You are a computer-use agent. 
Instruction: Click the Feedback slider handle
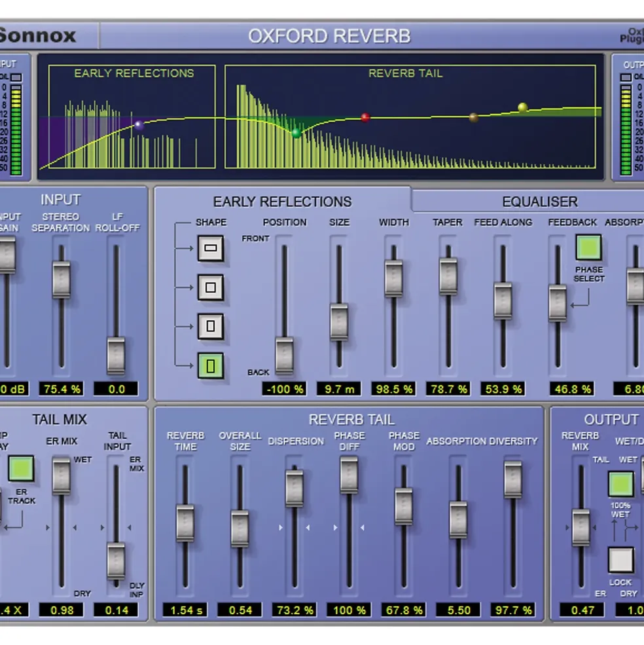click(x=558, y=303)
